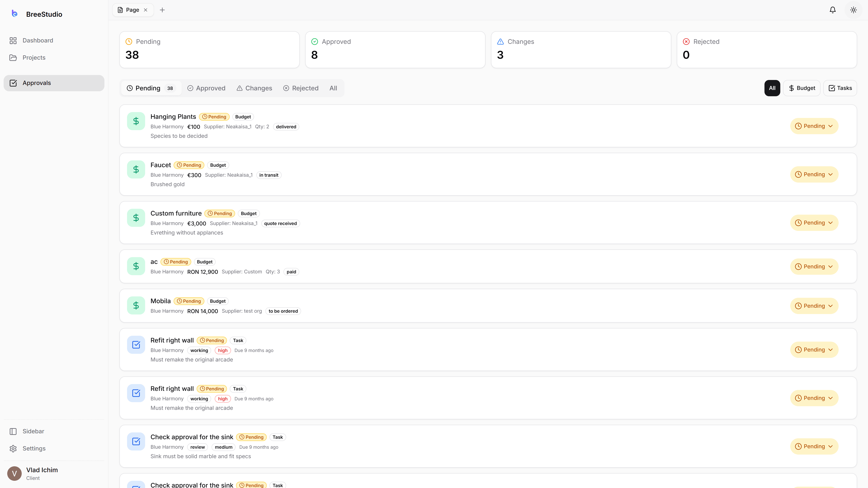Click dollar icon of Mobila
Viewport: 868px width, 488px height.
(136, 305)
